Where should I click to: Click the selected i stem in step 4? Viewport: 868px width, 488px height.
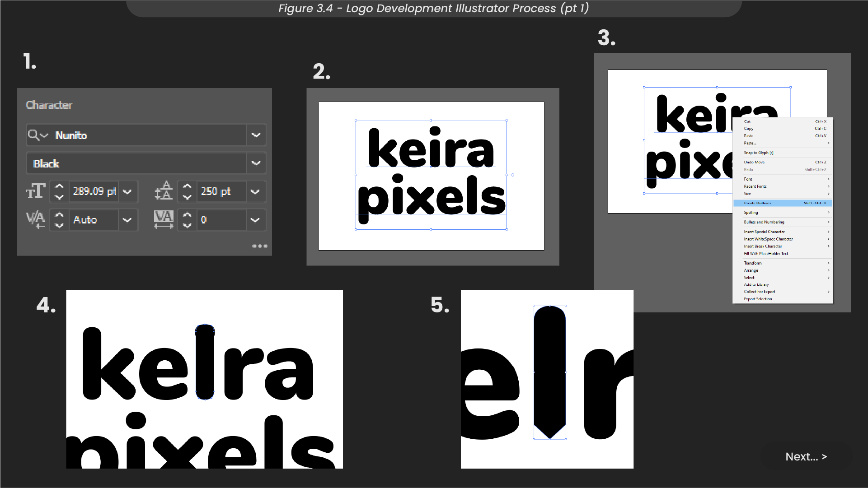coord(205,362)
